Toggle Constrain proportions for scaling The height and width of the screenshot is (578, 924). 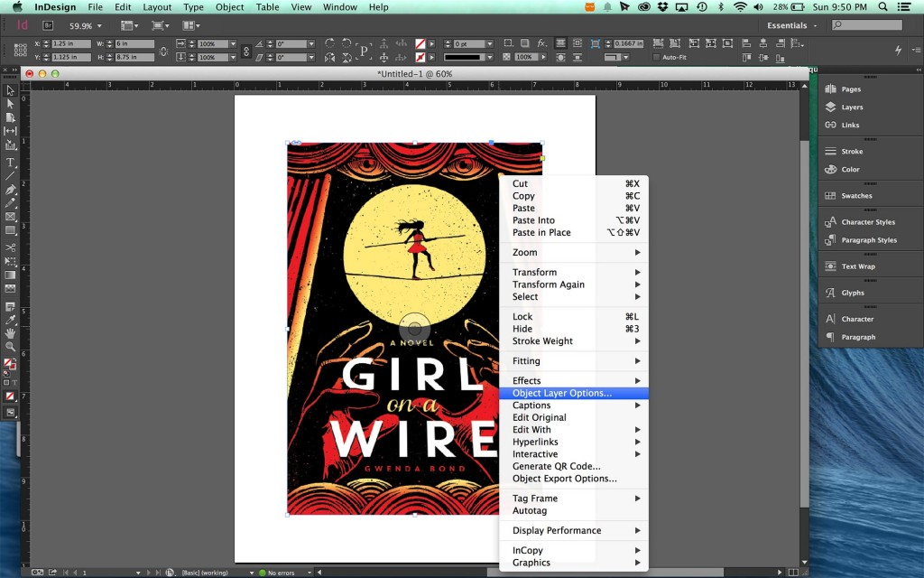click(x=246, y=51)
